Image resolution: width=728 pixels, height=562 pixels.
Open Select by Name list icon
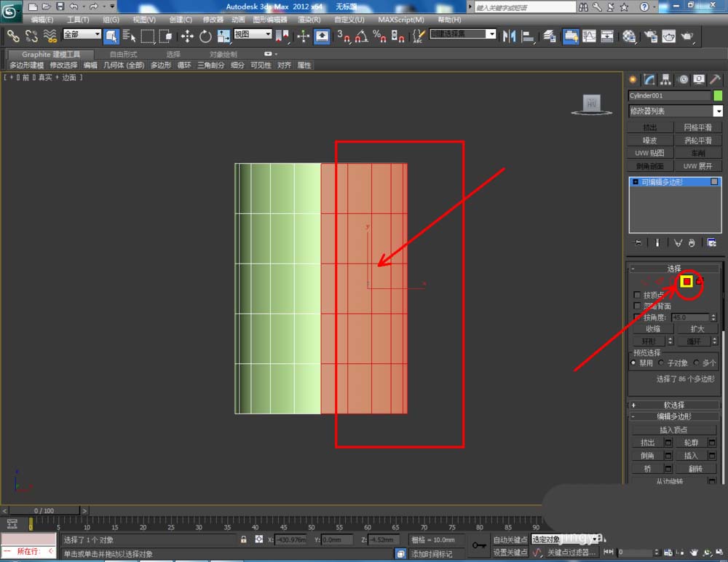click(x=130, y=36)
